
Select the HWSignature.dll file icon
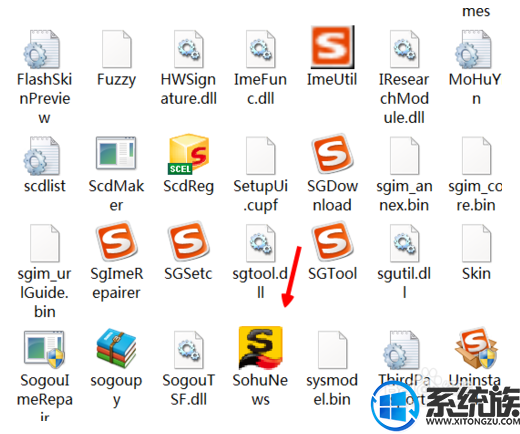click(189, 49)
